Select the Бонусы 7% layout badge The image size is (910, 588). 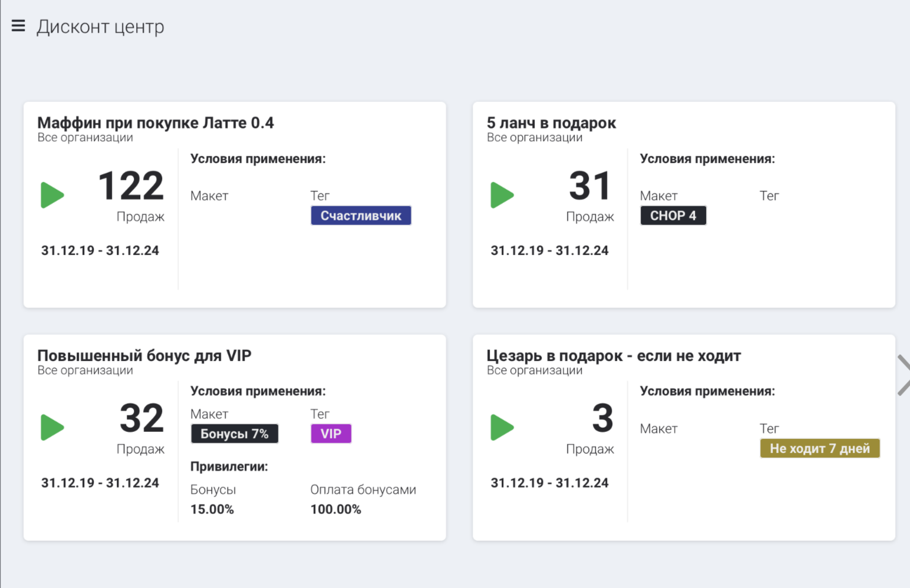234,434
